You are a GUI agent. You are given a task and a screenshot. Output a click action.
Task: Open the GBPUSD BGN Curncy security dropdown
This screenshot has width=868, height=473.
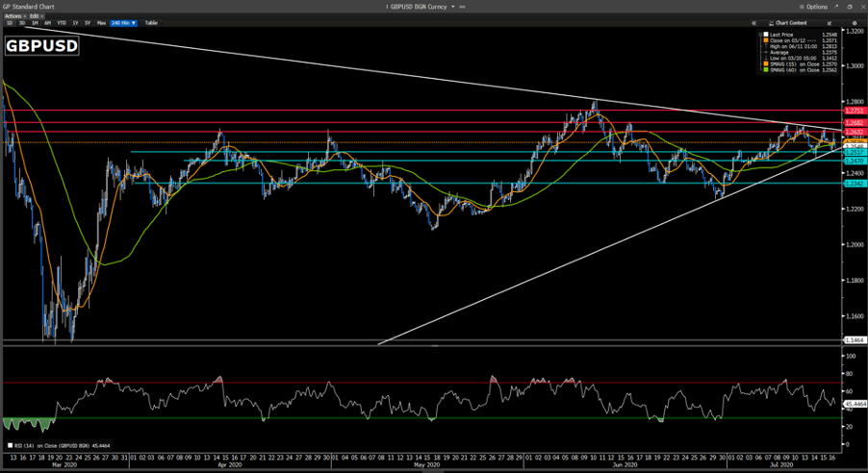(x=422, y=7)
